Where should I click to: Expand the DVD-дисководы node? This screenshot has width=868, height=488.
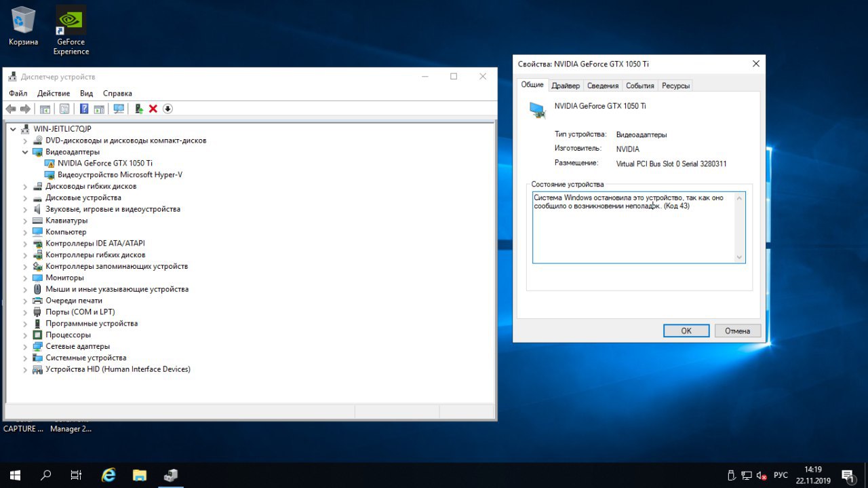click(25, 140)
